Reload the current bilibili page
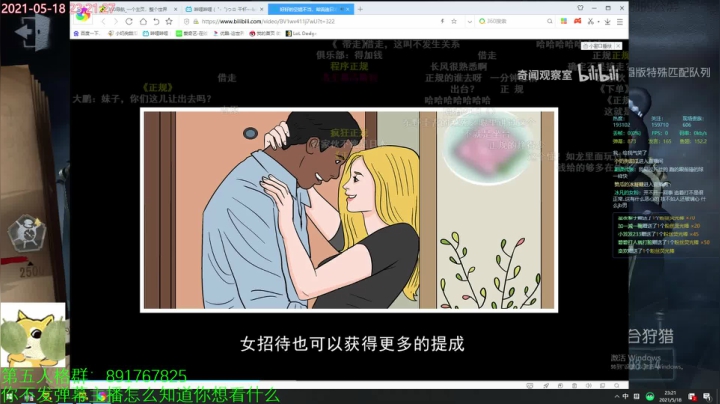The image size is (720, 404). pyautogui.click(x=129, y=22)
